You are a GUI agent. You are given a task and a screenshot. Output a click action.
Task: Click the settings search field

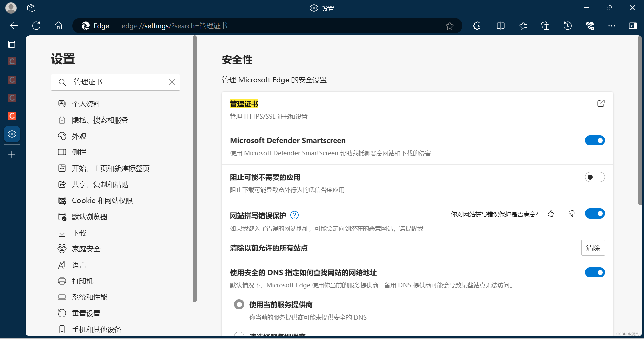coord(115,82)
